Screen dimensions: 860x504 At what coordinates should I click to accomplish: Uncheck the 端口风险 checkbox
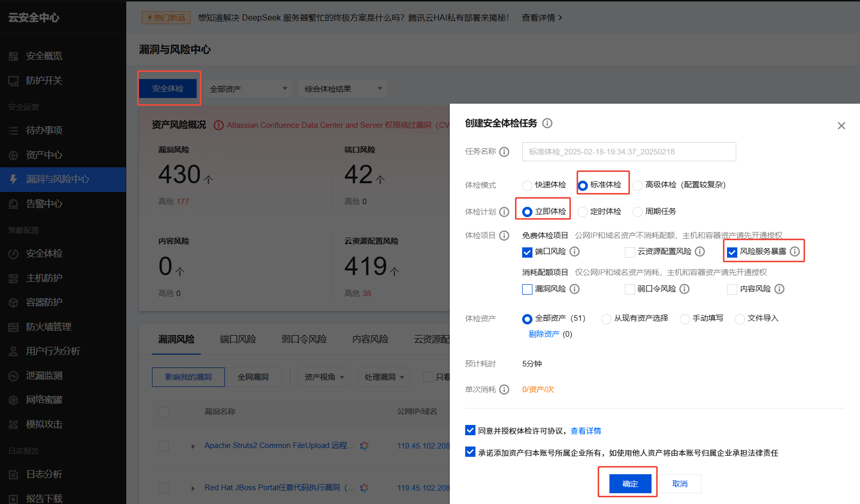pyautogui.click(x=527, y=252)
